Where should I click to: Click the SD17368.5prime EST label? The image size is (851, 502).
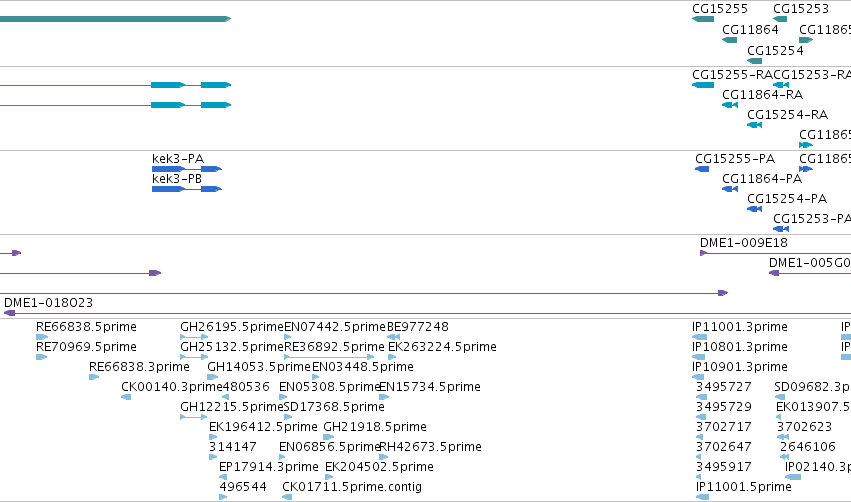click(334, 406)
